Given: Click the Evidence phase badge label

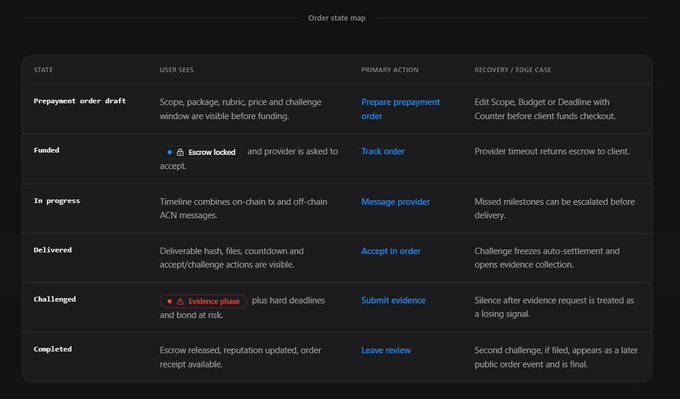Looking at the screenshot, I should point(214,301).
